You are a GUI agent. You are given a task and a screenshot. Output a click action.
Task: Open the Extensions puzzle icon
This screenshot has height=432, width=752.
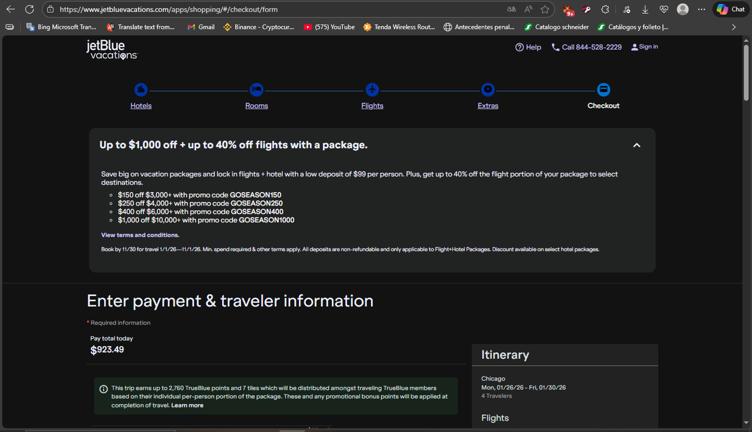pyautogui.click(x=605, y=9)
